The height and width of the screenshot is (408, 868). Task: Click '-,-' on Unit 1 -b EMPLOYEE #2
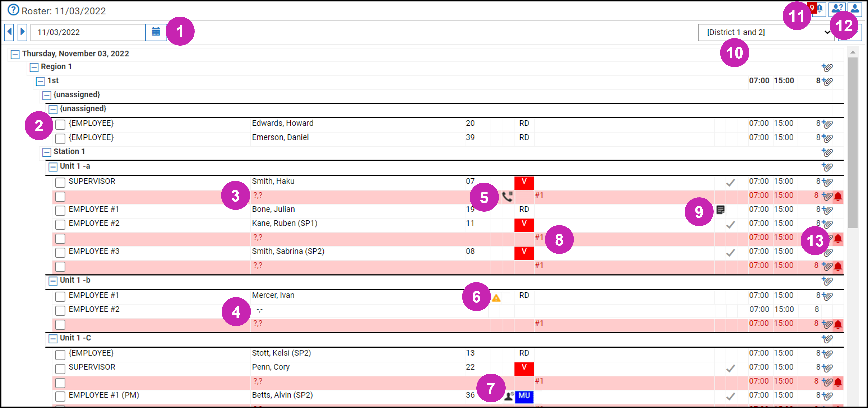coord(259,309)
